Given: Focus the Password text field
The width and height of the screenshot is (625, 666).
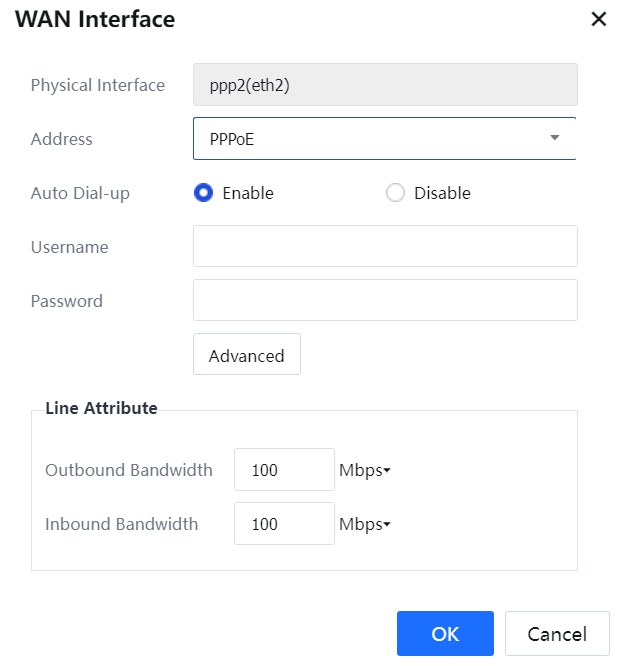Looking at the screenshot, I should tap(385, 300).
